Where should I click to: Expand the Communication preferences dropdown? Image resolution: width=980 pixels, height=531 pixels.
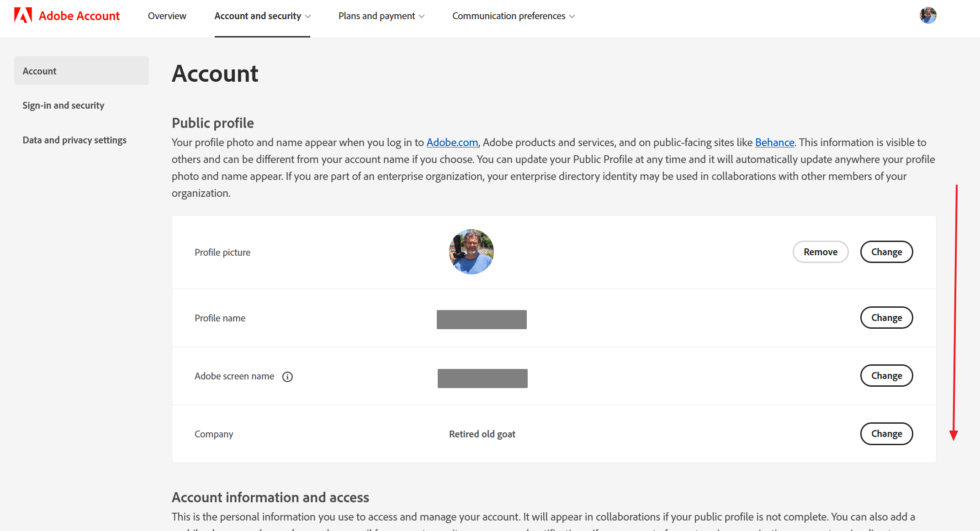tap(513, 16)
